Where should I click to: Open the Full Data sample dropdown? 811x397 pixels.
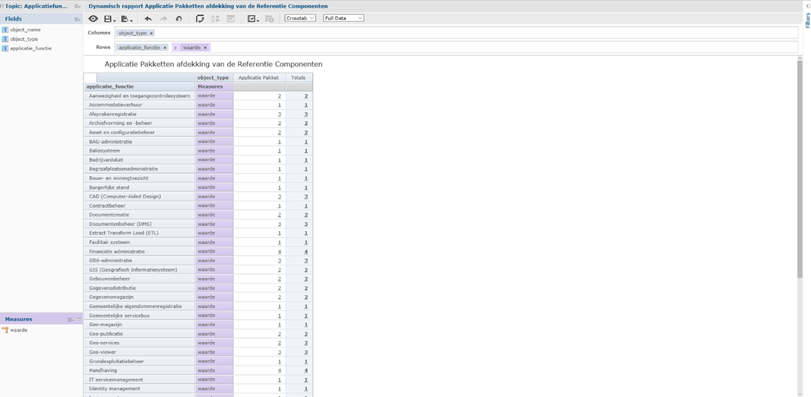coord(343,18)
